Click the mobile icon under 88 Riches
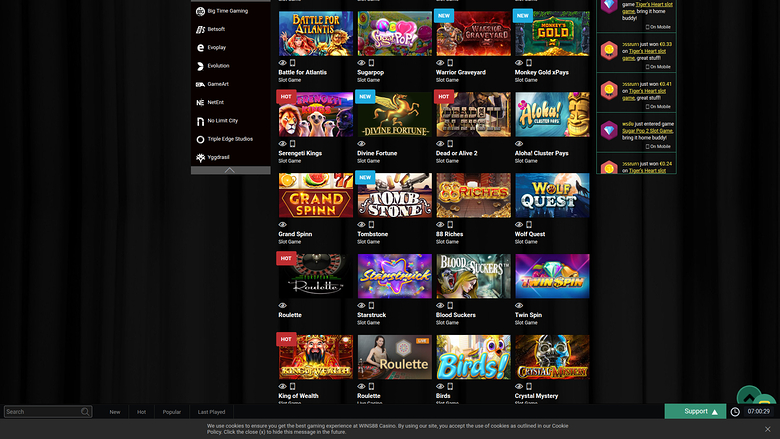 [450, 225]
